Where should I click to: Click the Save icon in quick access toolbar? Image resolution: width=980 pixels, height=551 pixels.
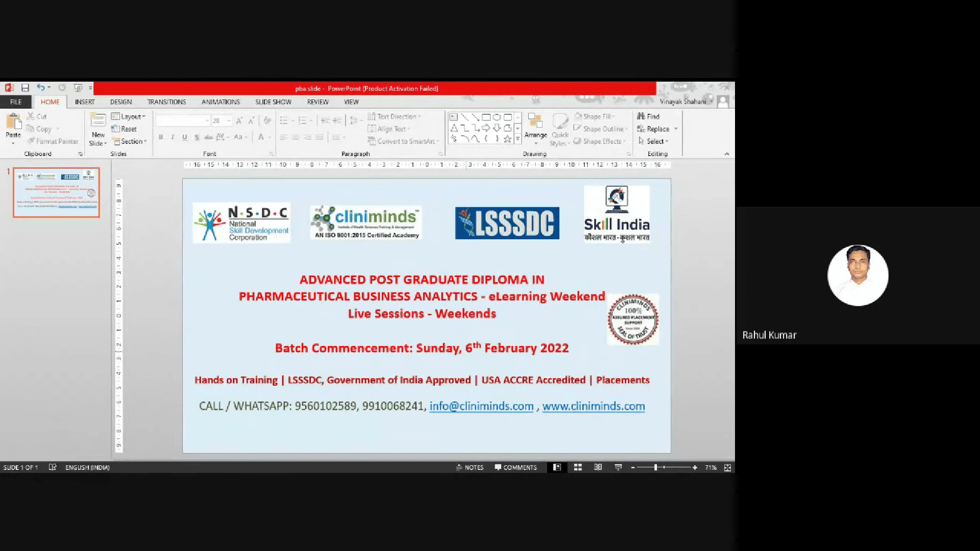tap(25, 88)
